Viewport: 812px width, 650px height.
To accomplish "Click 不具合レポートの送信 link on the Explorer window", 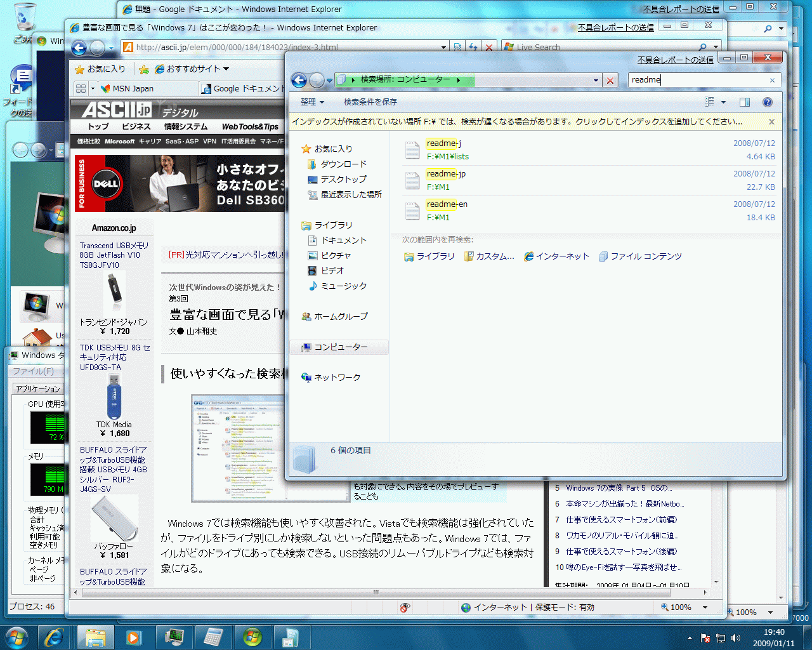I will coord(675,60).
